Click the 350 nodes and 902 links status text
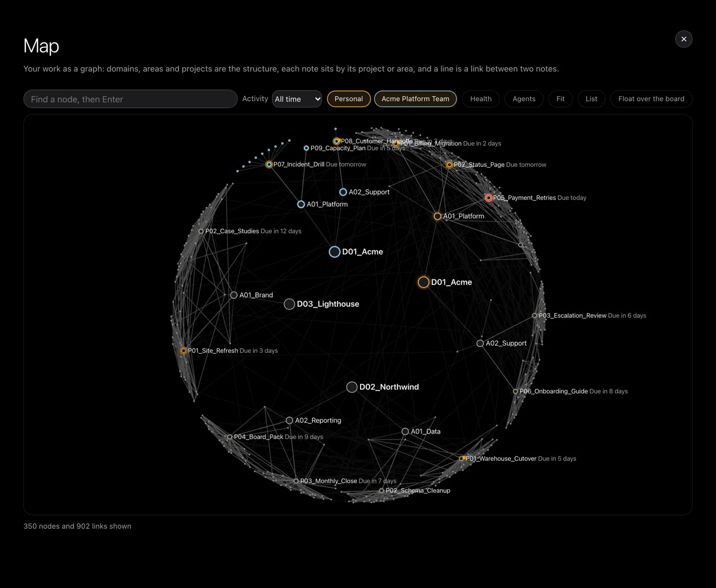The height and width of the screenshot is (588, 716). [x=78, y=526]
